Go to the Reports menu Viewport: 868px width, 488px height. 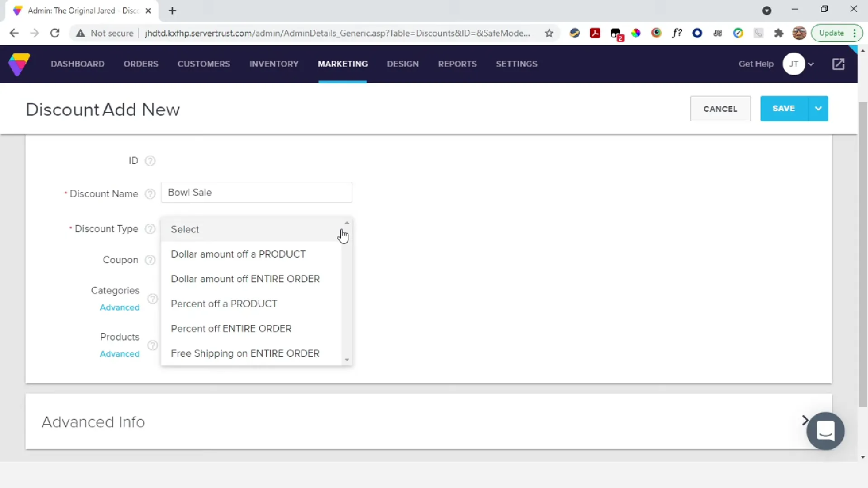tap(457, 64)
